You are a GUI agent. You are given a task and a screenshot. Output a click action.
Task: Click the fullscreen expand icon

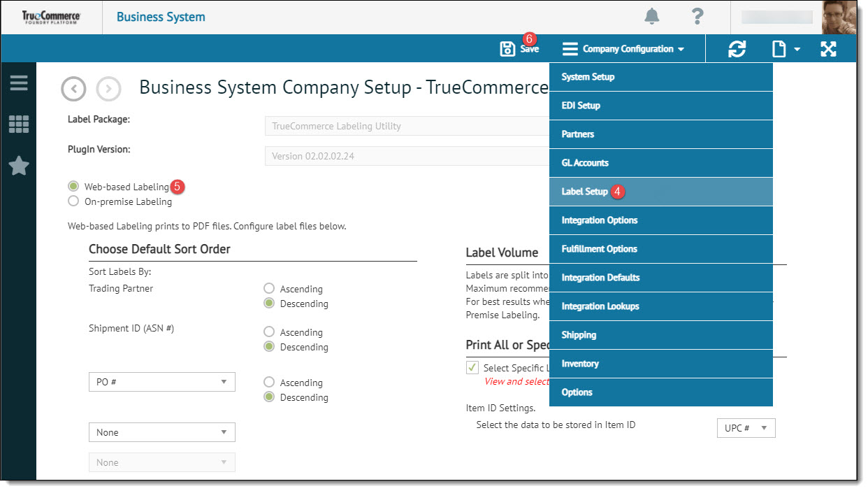829,48
